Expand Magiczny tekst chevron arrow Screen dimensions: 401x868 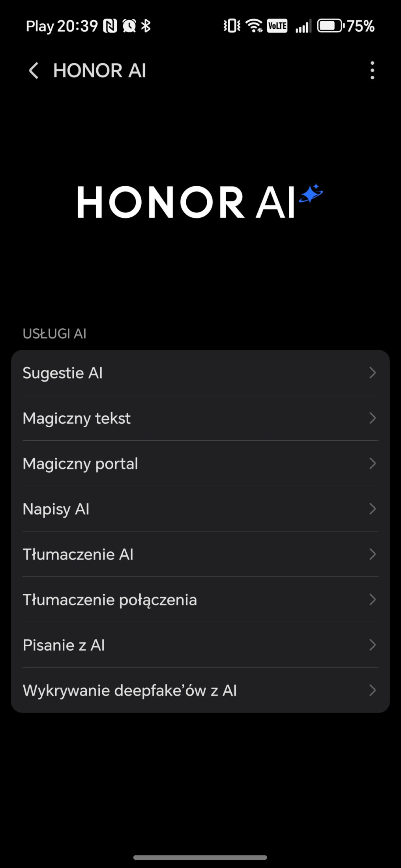372,418
